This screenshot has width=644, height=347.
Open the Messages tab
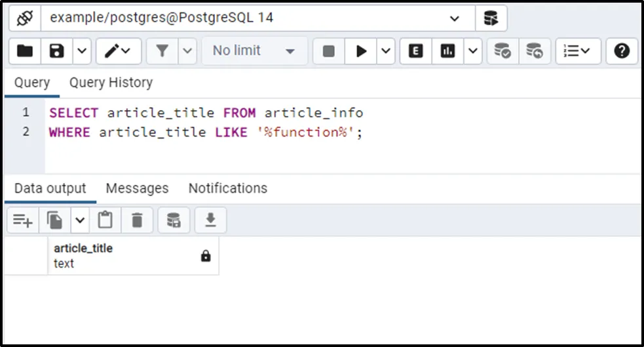(137, 188)
